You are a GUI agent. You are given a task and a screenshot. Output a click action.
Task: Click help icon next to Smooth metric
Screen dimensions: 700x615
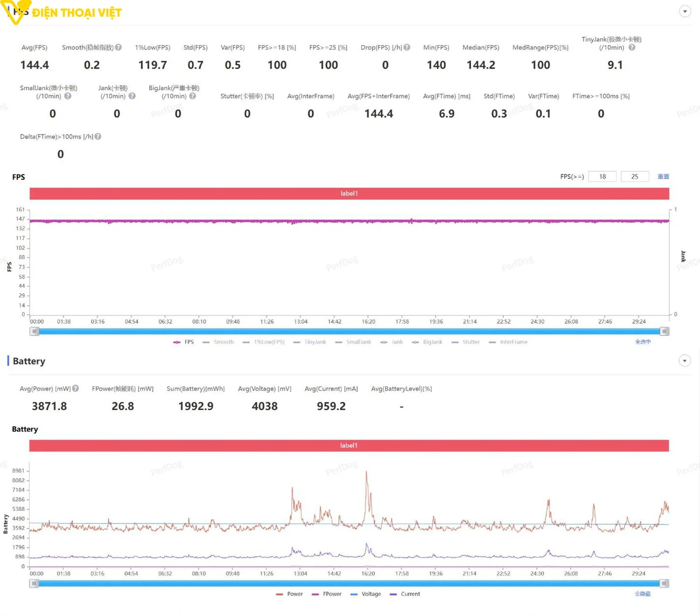coord(119,48)
